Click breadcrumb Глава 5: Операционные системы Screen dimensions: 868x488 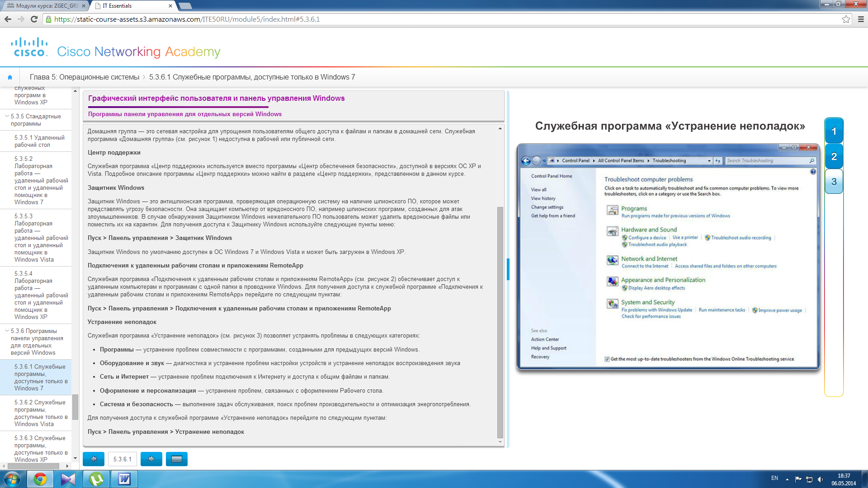click(x=85, y=77)
